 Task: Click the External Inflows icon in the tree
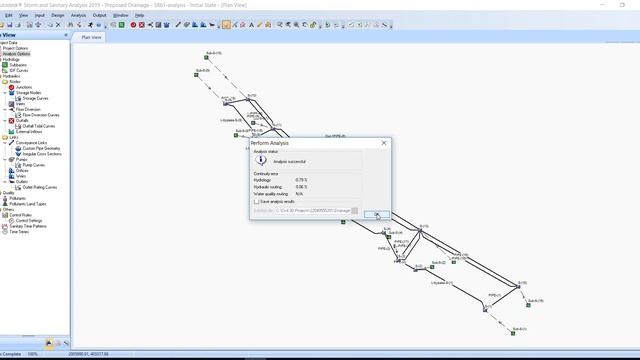(11, 132)
